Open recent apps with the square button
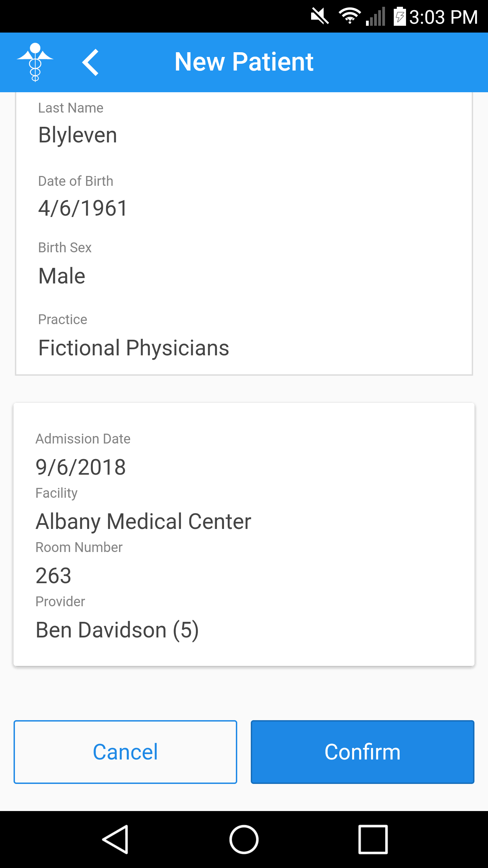This screenshot has width=488, height=868. pyautogui.click(x=373, y=840)
